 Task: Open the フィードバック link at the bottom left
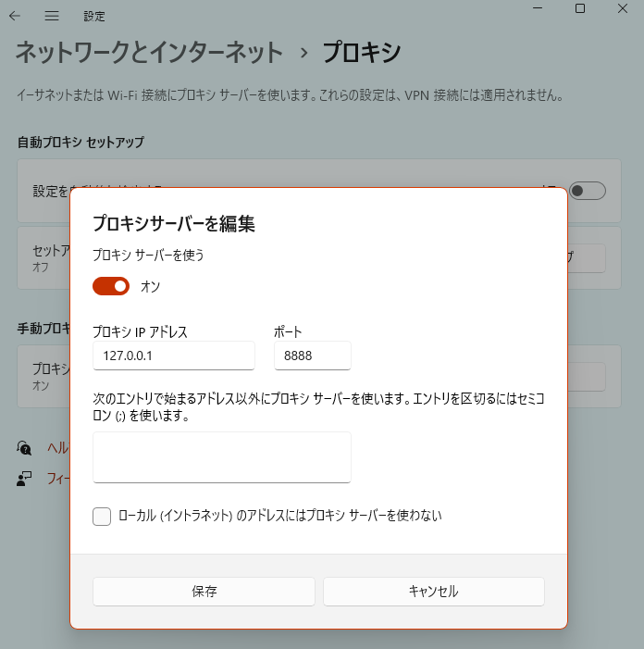coord(58,479)
